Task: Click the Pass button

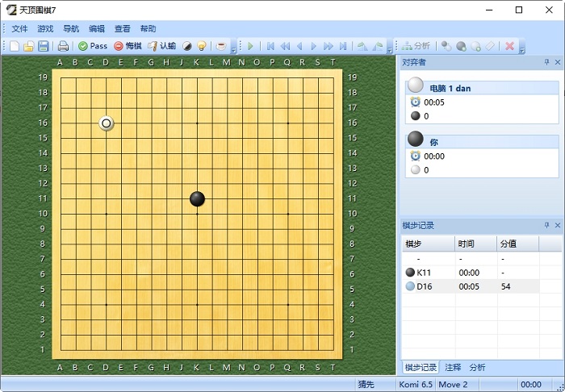Action: [93, 46]
